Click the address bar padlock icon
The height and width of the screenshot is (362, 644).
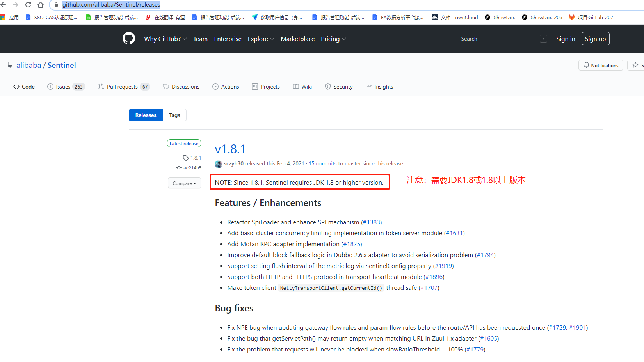tap(56, 5)
